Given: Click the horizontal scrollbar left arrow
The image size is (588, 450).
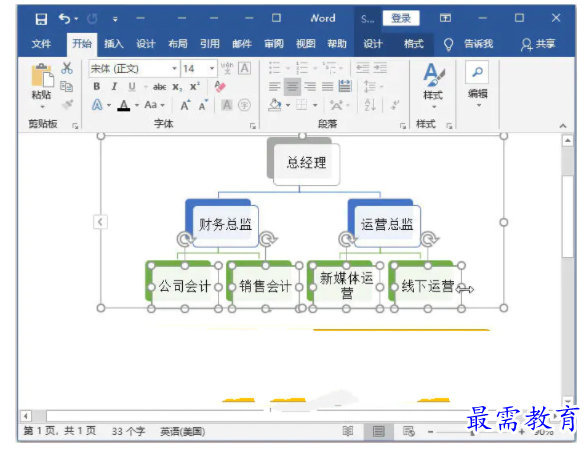Looking at the screenshot, I should pyautogui.click(x=26, y=416).
